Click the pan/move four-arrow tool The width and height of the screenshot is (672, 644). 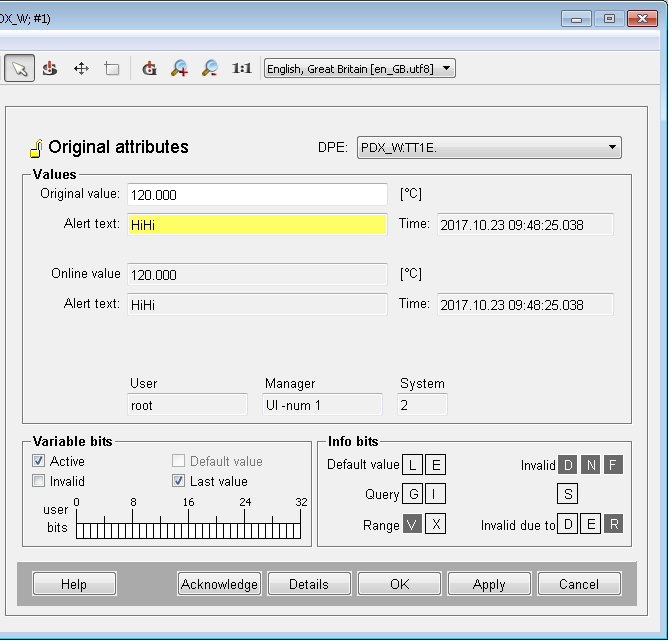[x=82, y=68]
